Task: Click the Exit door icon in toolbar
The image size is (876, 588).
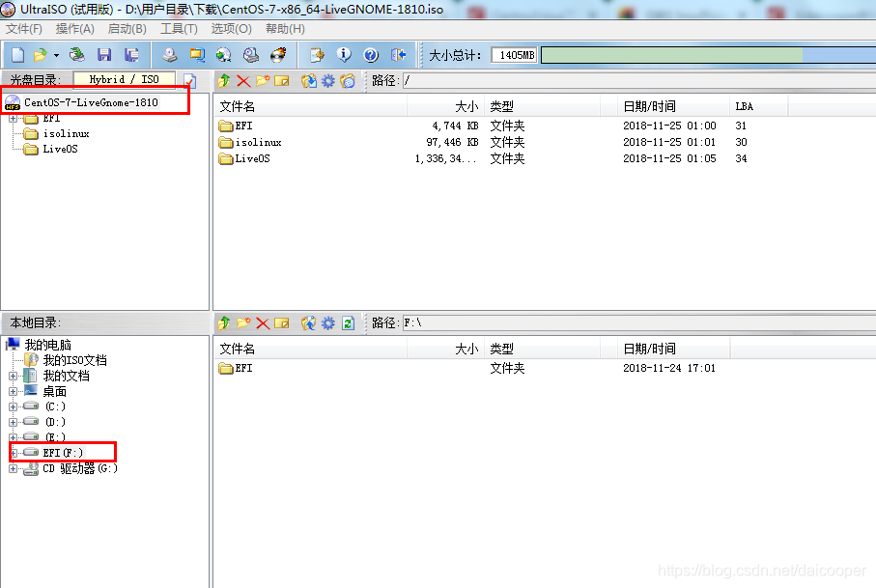Action: point(398,55)
